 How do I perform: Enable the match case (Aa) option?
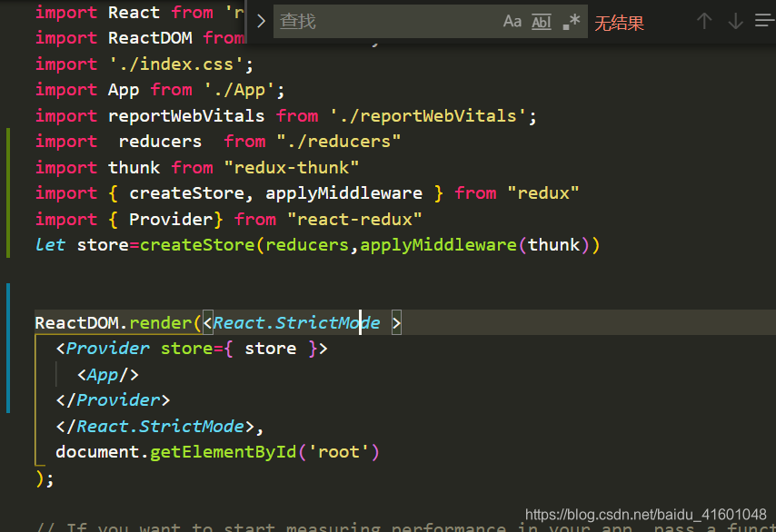512,22
